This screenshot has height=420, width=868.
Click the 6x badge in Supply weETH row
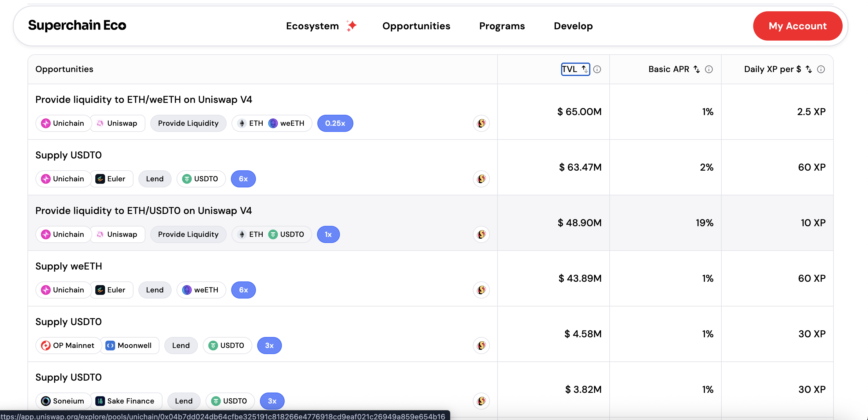(243, 290)
